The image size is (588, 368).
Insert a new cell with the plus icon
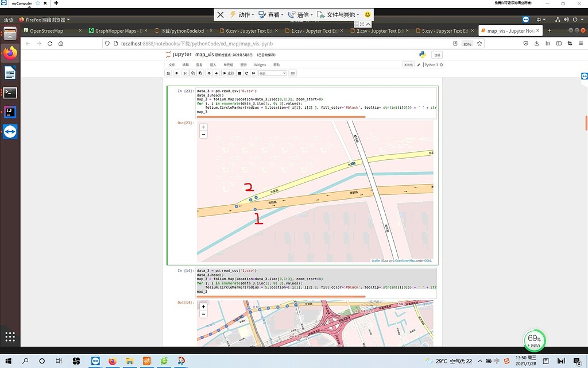[176, 73]
